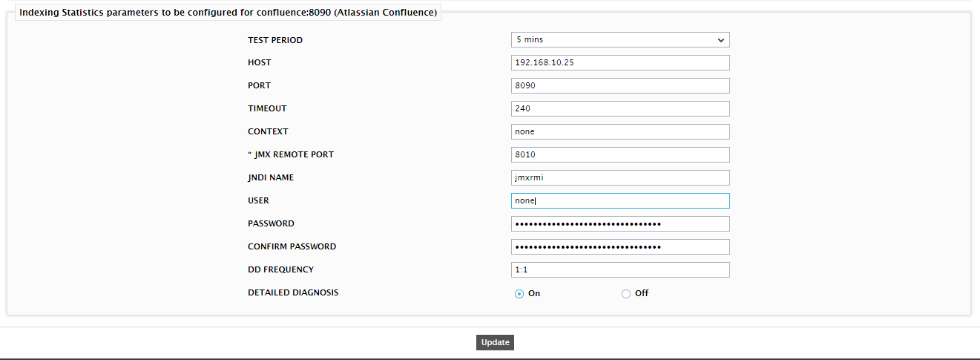Click the CONTEXT label

[x=268, y=131]
